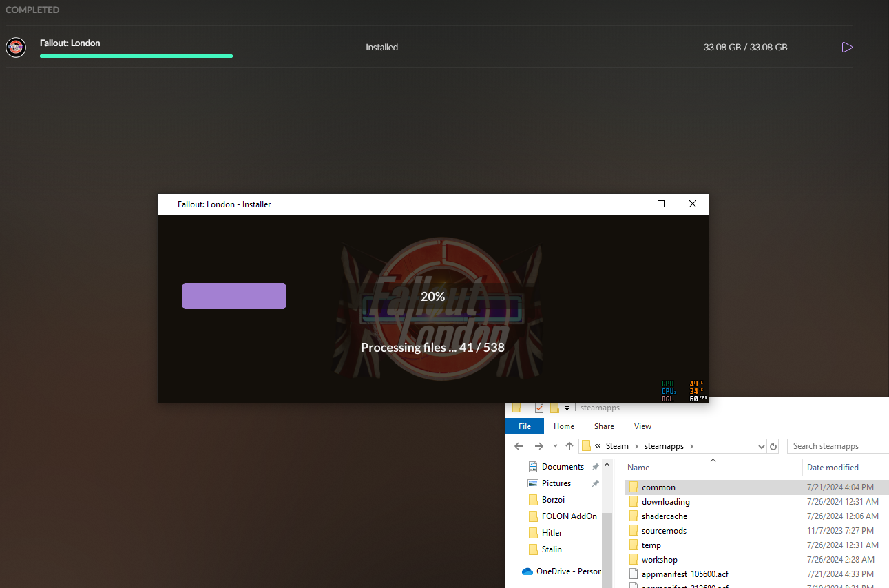Image resolution: width=889 pixels, height=588 pixels.
Task: Select the sourcemods folder
Action: tap(664, 531)
